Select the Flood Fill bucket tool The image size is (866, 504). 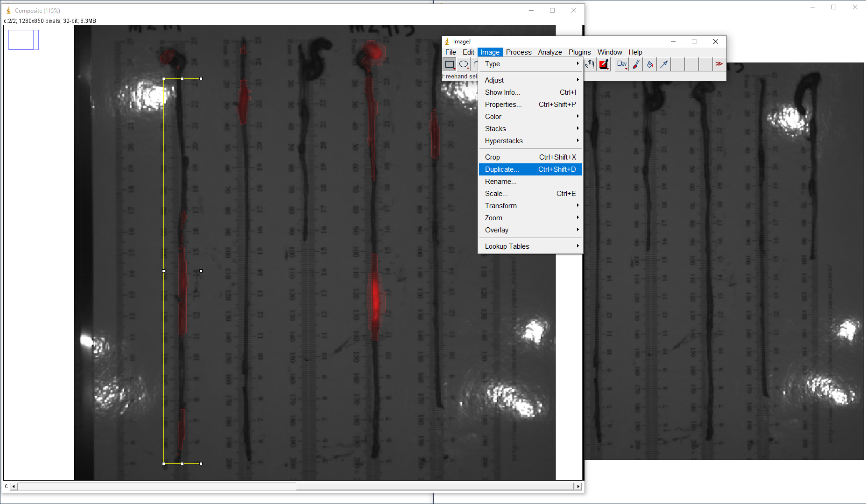point(650,64)
